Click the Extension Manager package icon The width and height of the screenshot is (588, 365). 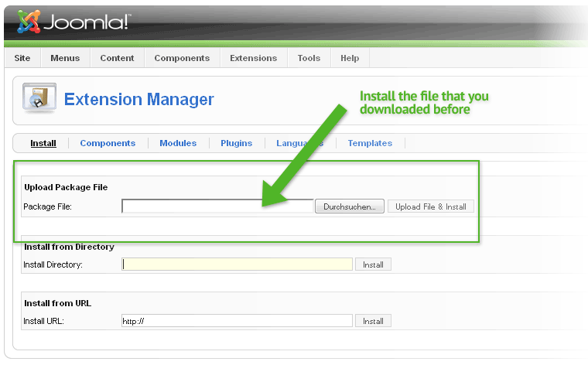coord(39,97)
